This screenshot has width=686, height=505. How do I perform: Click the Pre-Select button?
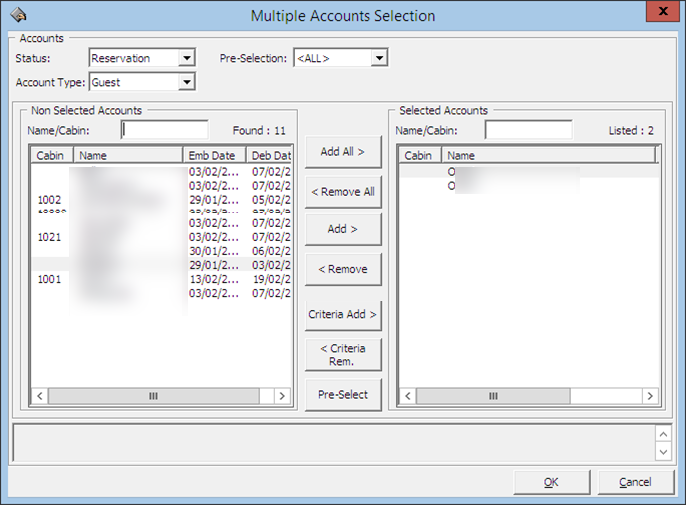point(343,394)
